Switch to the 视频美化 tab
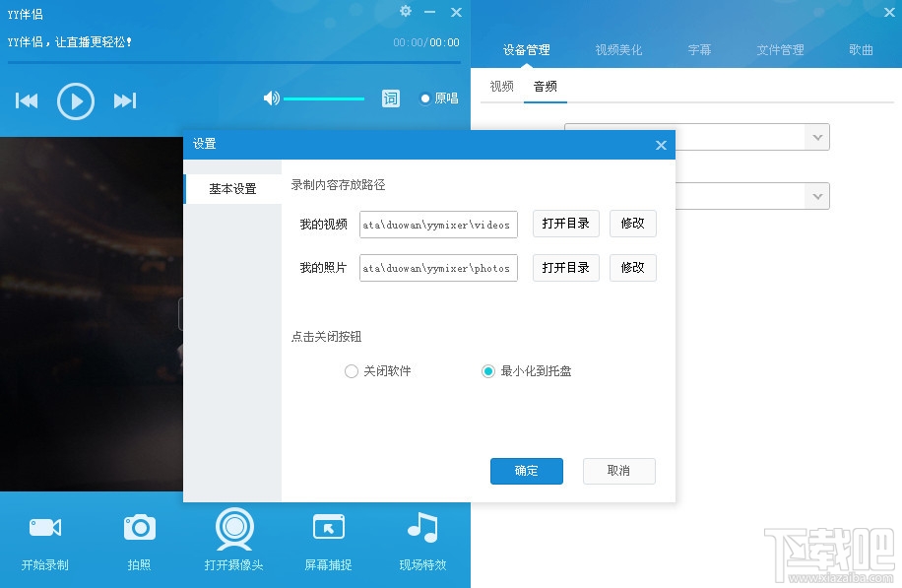The height and width of the screenshot is (588, 902). [x=618, y=50]
